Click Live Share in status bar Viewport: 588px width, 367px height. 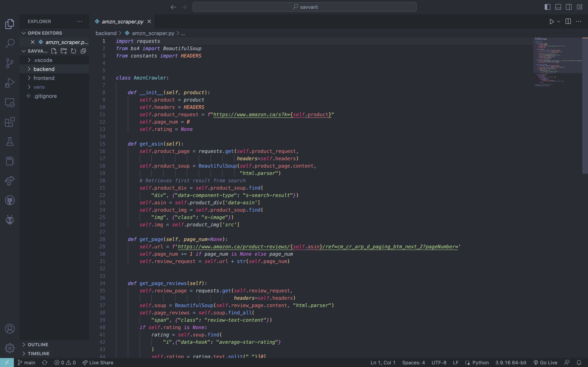(x=98, y=363)
